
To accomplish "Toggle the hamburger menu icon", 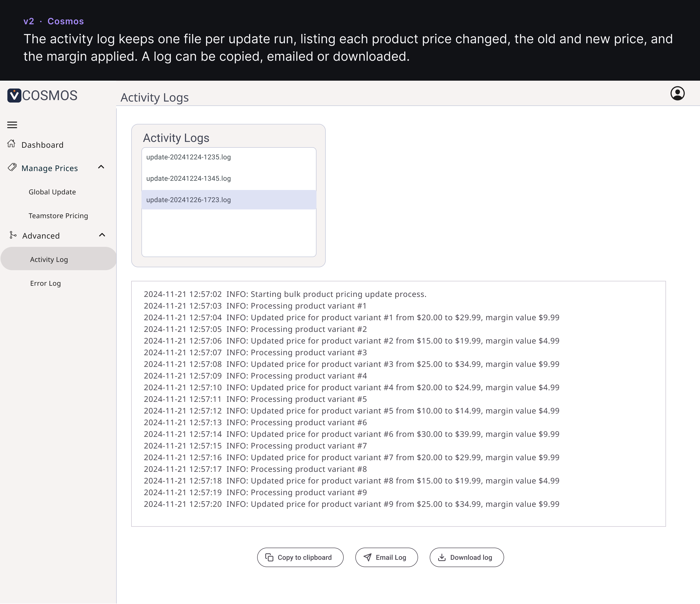I will [12, 125].
